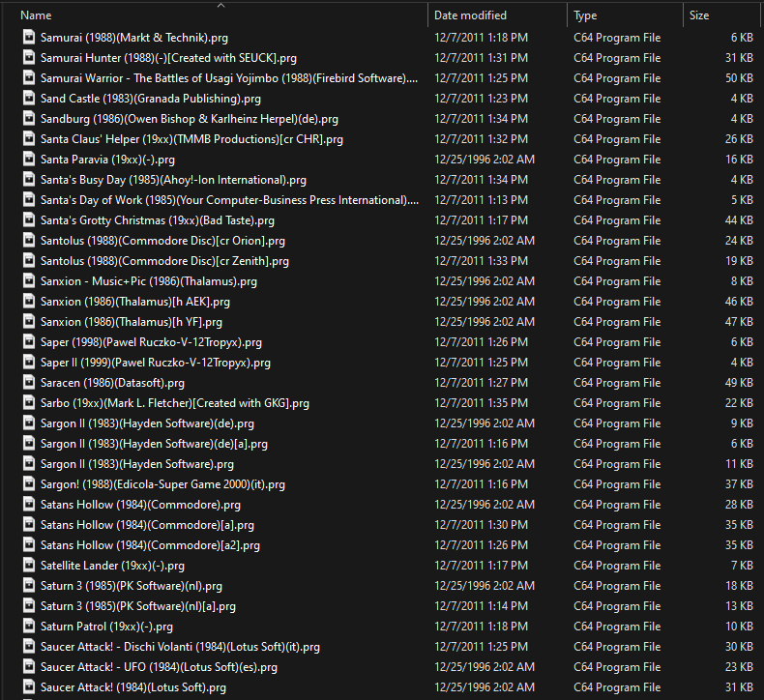Sort files by the Name column header
The height and width of the screenshot is (700, 764).
(x=36, y=15)
